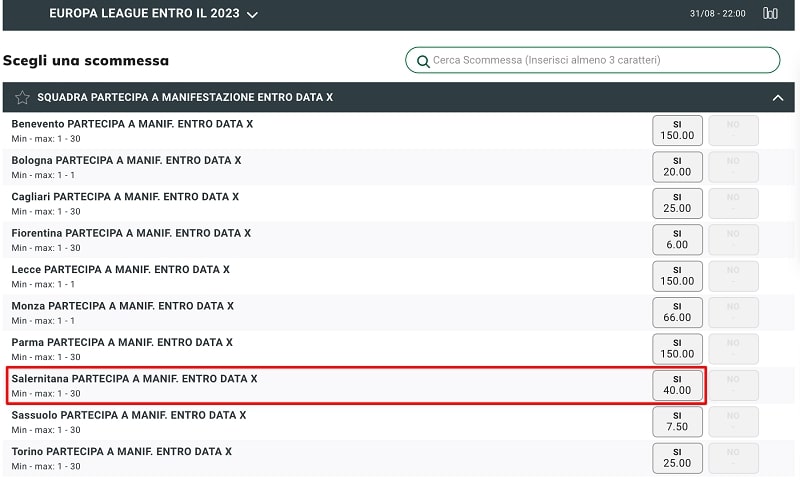The height and width of the screenshot is (480, 800).
Task: Choose SI 150.00 odds for Parma
Action: pos(677,348)
